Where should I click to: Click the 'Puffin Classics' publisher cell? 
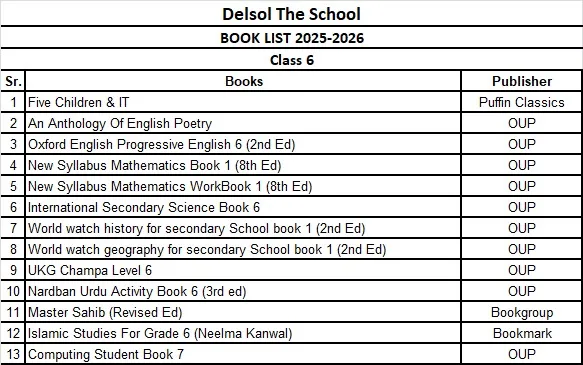(522, 102)
